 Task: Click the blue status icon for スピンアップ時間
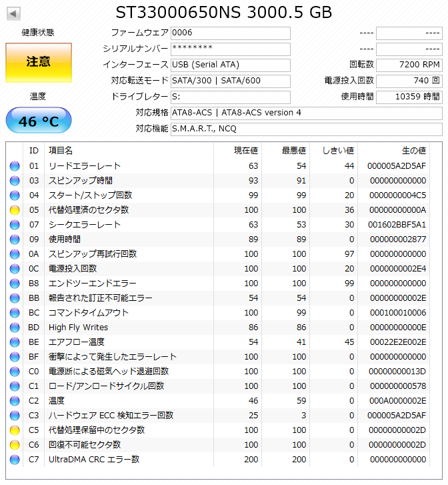pyautogui.click(x=15, y=181)
